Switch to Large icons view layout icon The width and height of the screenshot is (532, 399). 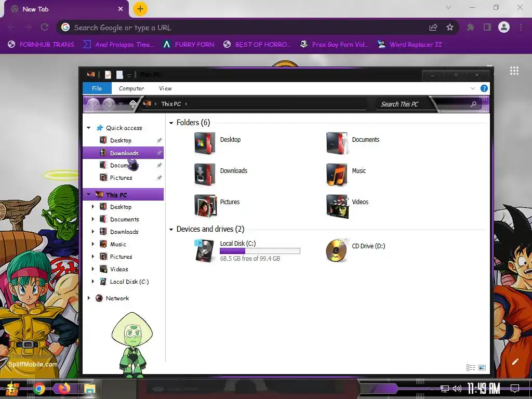pyautogui.click(x=482, y=367)
